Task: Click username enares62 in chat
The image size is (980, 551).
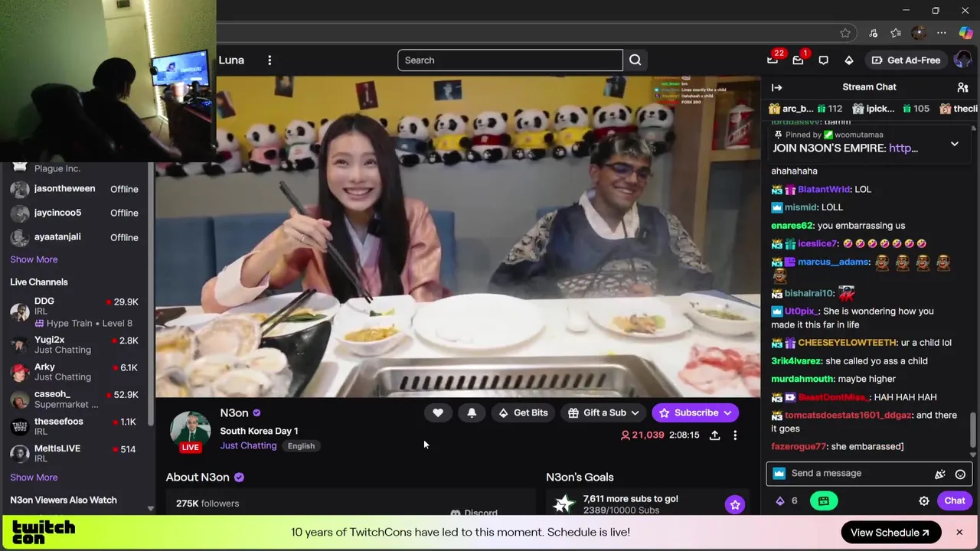Action: (x=792, y=226)
